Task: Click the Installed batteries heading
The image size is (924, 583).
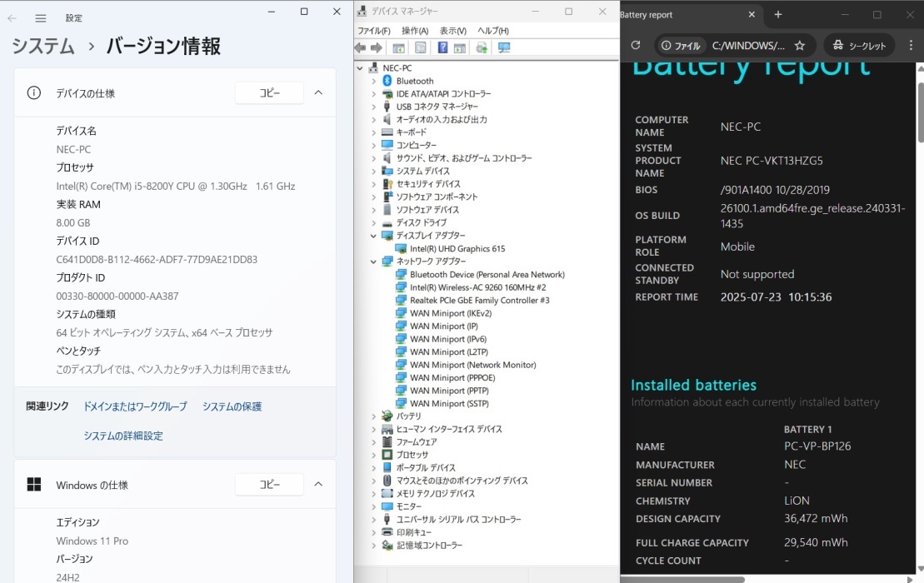Action: click(693, 385)
